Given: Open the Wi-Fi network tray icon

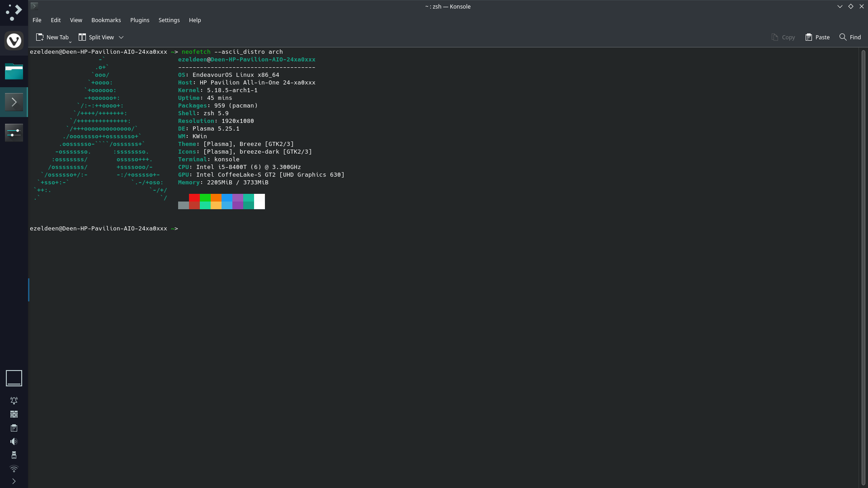Looking at the screenshot, I should [14, 469].
